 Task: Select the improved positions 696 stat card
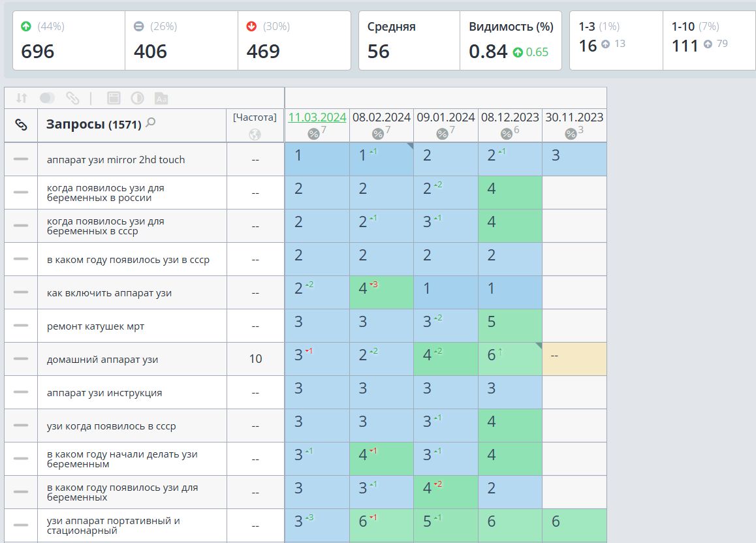tap(69, 40)
